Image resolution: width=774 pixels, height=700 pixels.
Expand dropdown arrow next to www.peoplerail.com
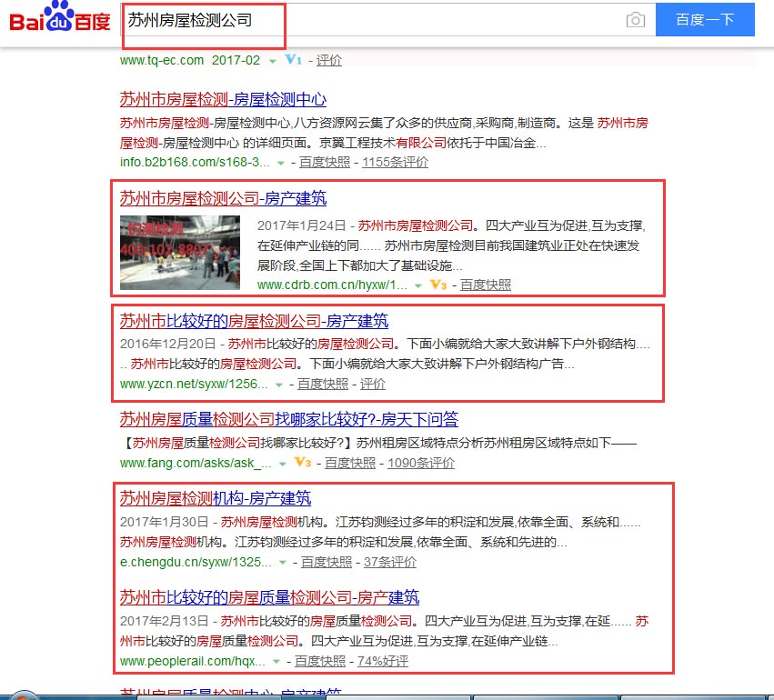tap(276, 662)
